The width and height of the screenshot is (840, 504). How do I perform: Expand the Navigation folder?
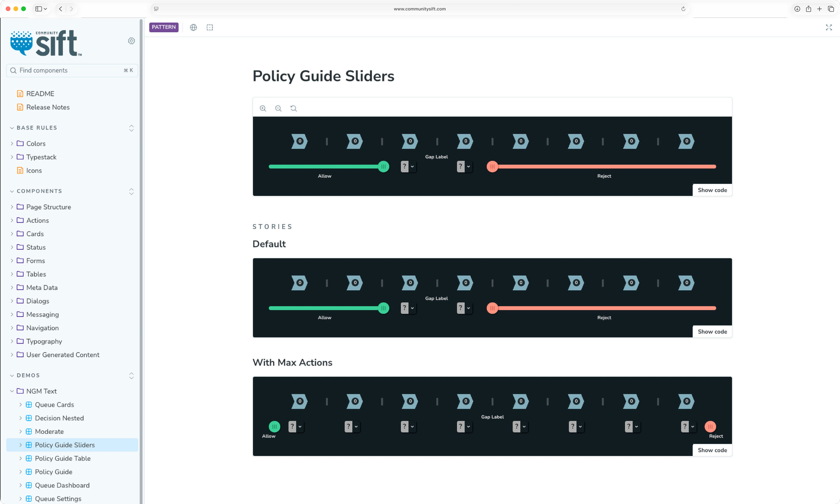(x=42, y=328)
